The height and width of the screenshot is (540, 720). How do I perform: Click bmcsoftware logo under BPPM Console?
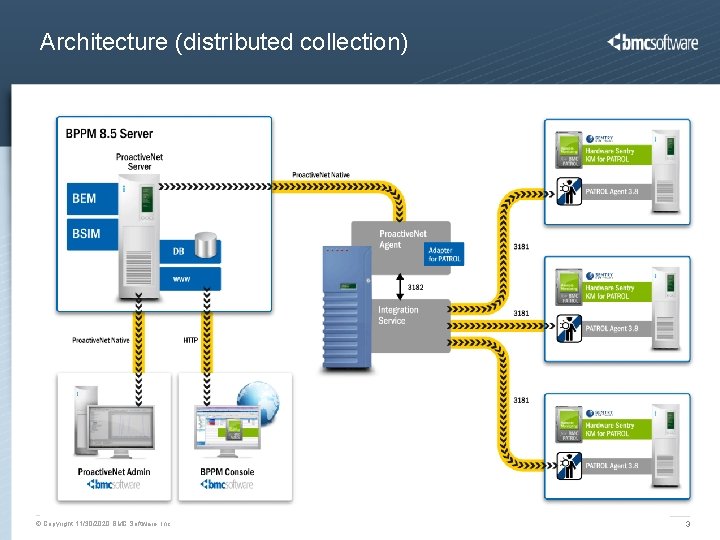pyautogui.click(x=227, y=484)
